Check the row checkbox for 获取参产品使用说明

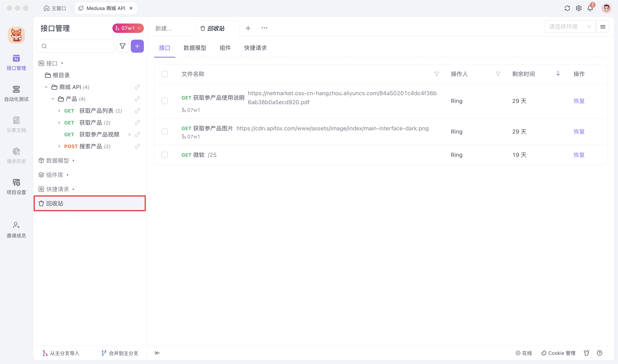point(165,101)
